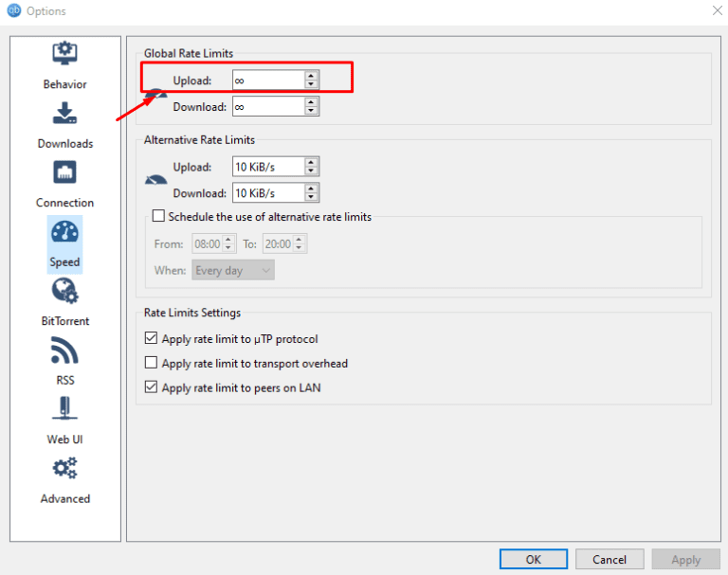Select the RSS feed icon
Viewport: 728px width, 575px height.
pyautogui.click(x=64, y=351)
